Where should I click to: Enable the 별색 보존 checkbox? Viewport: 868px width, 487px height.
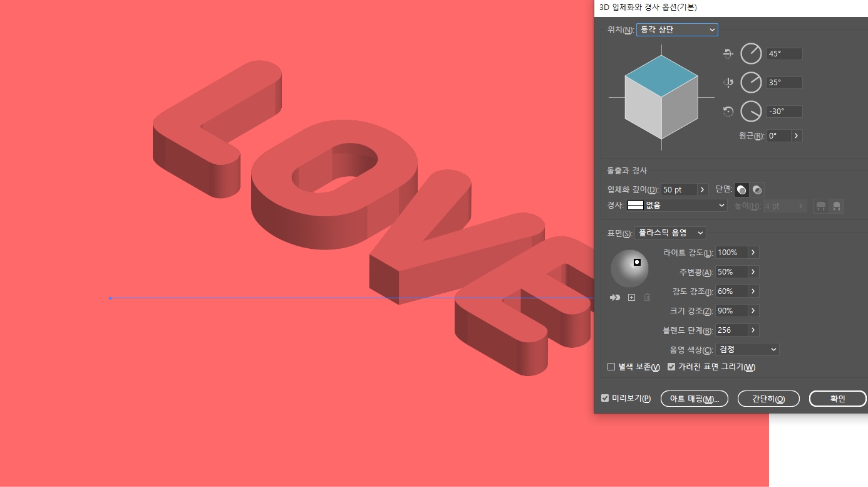click(x=611, y=367)
